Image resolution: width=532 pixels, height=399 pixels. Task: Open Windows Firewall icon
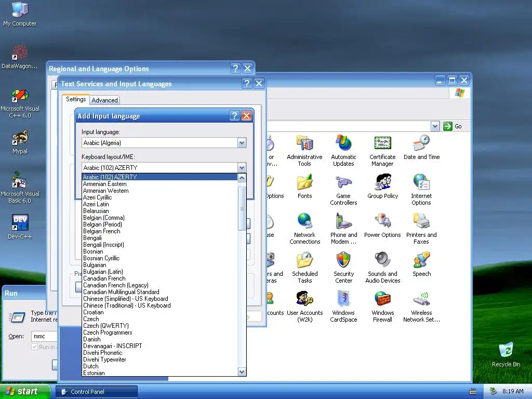382,307
